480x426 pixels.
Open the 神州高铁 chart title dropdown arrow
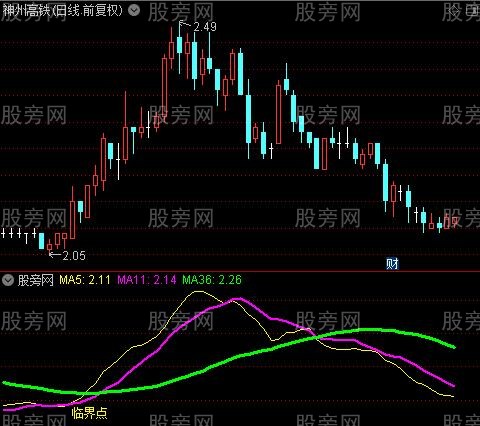tap(134, 11)
